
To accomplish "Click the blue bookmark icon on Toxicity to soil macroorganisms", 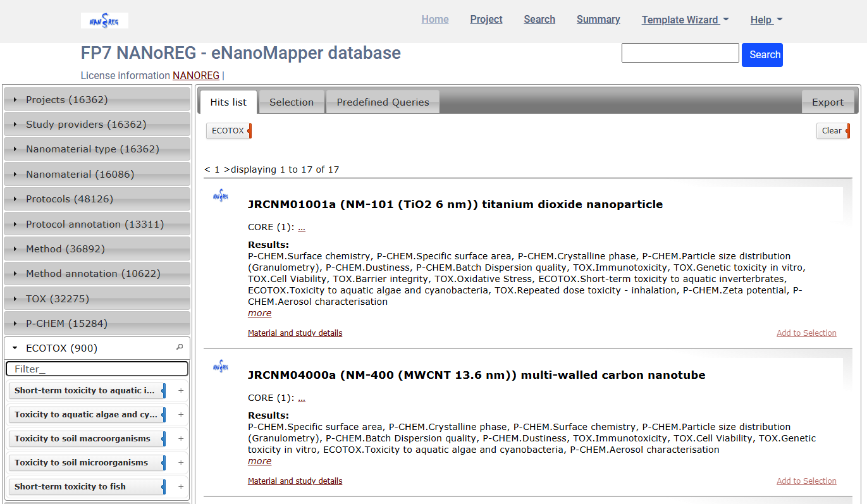I will coord(164,438).
